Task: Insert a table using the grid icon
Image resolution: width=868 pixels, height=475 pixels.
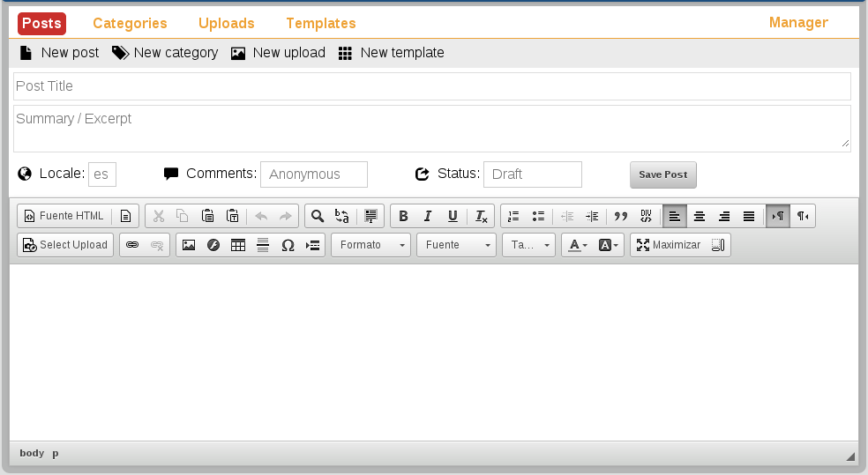Action: click(238, 245)
